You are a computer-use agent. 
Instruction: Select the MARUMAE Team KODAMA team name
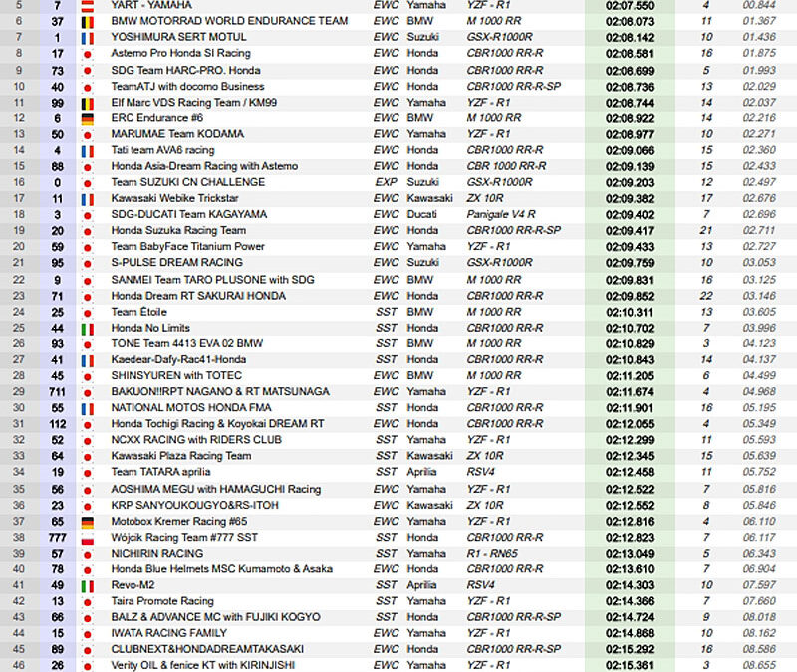(177, 134)
